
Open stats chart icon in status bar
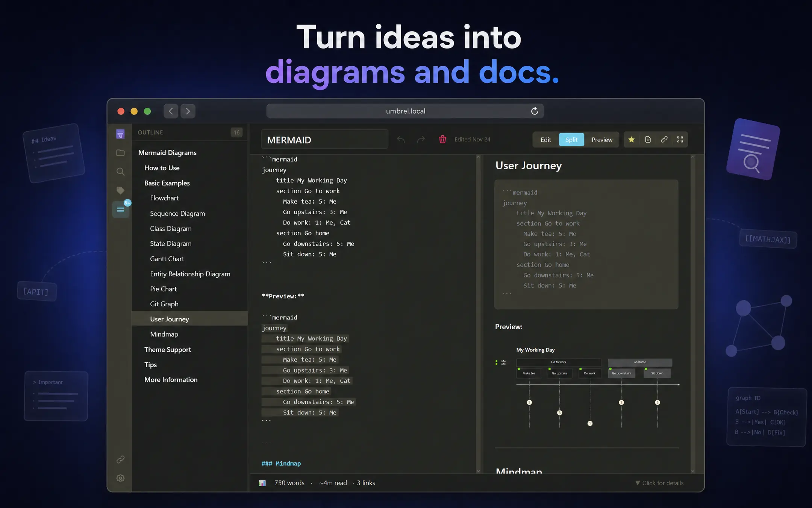(262, 483)
